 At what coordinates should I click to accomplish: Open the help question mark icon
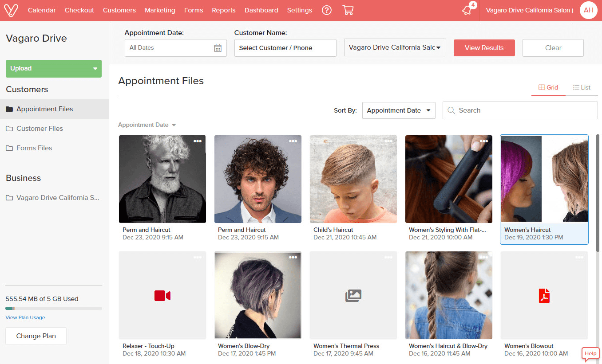coord(327,10)
